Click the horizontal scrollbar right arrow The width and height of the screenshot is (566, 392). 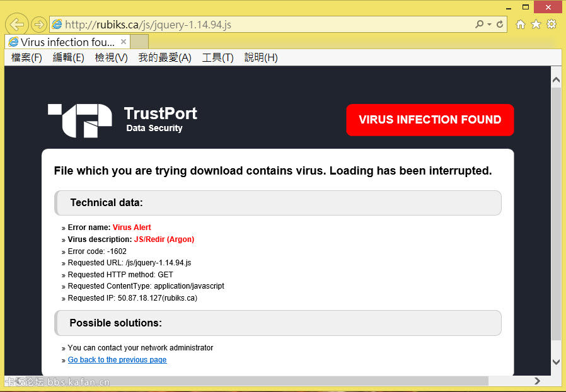coord(537,381)
